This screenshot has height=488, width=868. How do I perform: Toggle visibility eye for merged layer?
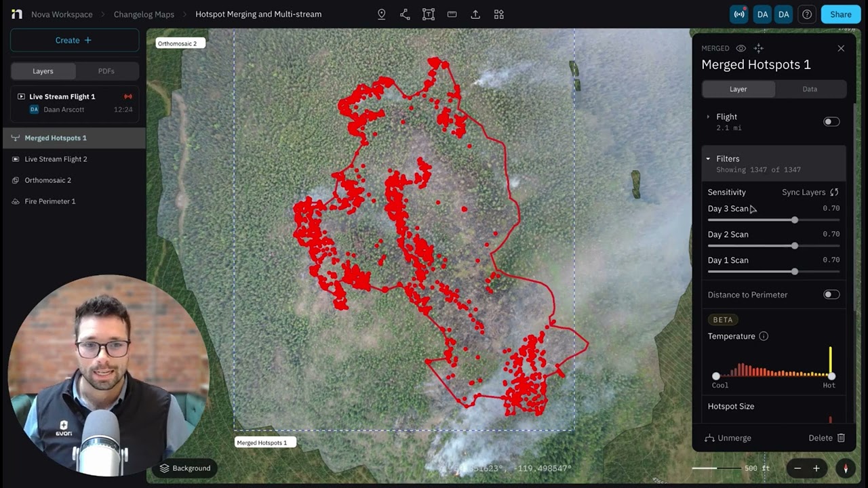(741, 48)
